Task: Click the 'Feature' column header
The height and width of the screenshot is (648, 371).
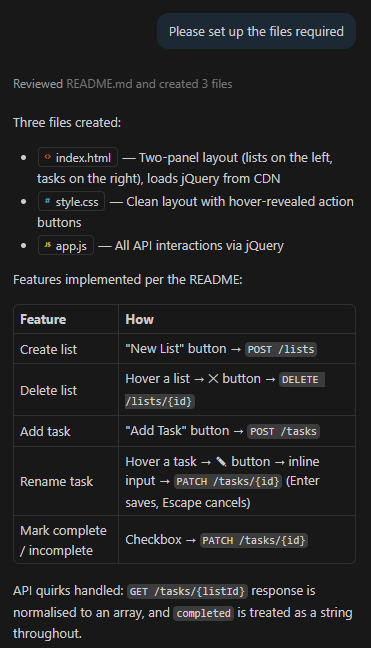Action: [x=43, y=319]
